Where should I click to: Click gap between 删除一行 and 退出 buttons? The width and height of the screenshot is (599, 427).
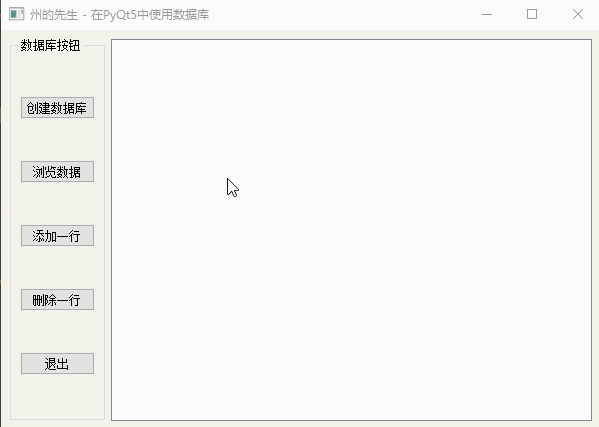57,332
